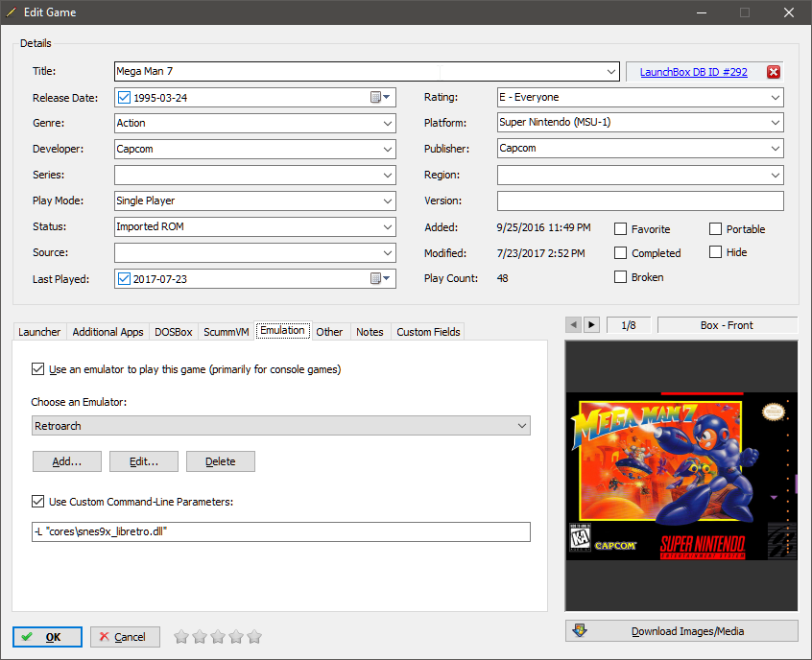Click the Mega Man 7 box art thumbnail
The height and width of the screenshot is (660, 812).
coord(681,476)
